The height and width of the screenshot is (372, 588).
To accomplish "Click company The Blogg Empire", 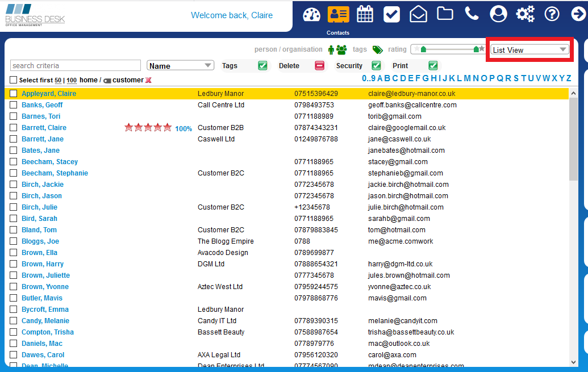I will coord(226,241).
